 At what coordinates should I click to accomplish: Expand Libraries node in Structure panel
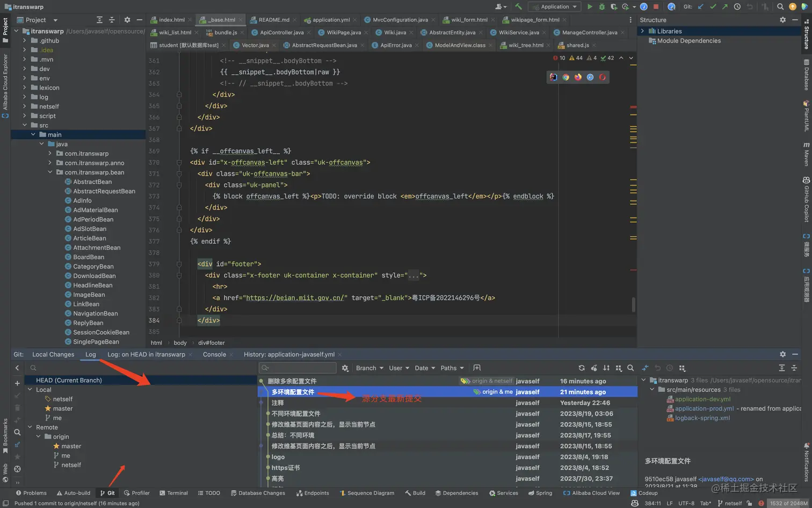pyautogui.click(x=642, y=31)
